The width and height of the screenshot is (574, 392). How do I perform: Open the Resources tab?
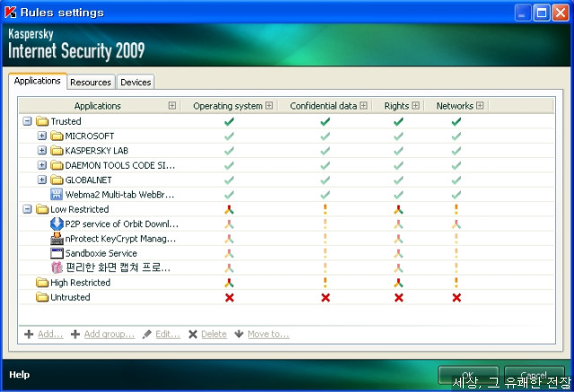(x=91, y=83)
